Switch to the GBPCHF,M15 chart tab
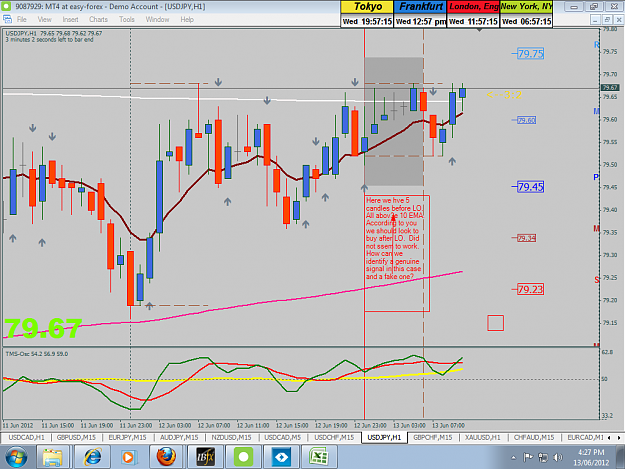Screen dimensions: 625x469 pyautogui.click(x=432, y=437)
